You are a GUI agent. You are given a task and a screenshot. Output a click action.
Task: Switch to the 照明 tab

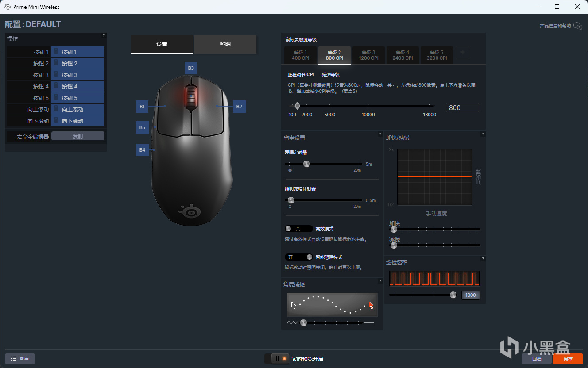point(225,44)
